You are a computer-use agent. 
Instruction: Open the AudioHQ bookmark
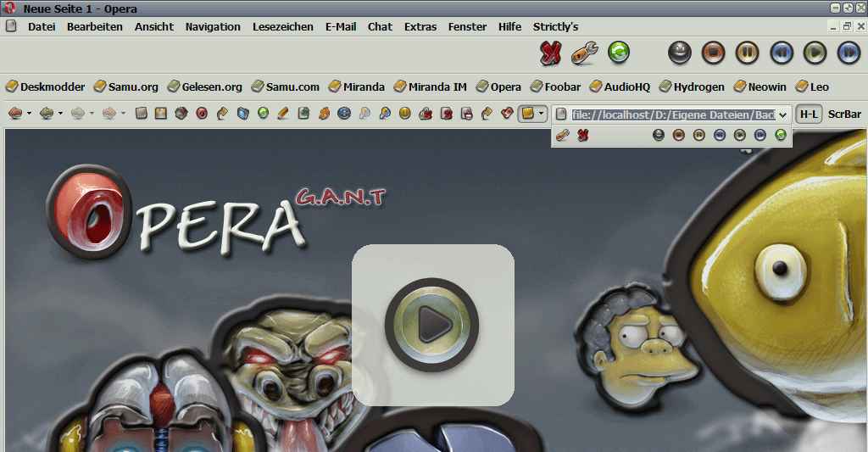coord(620,86)
